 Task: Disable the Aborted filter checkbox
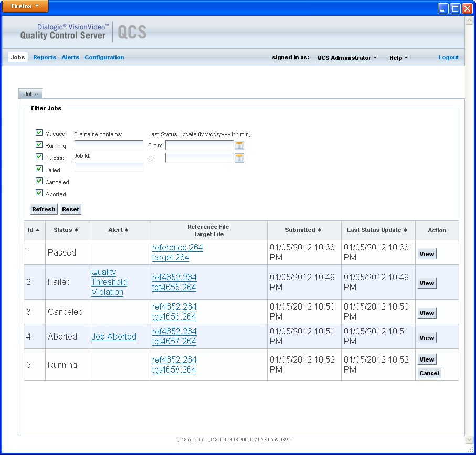pyautogui.click(x=39, y=193)
